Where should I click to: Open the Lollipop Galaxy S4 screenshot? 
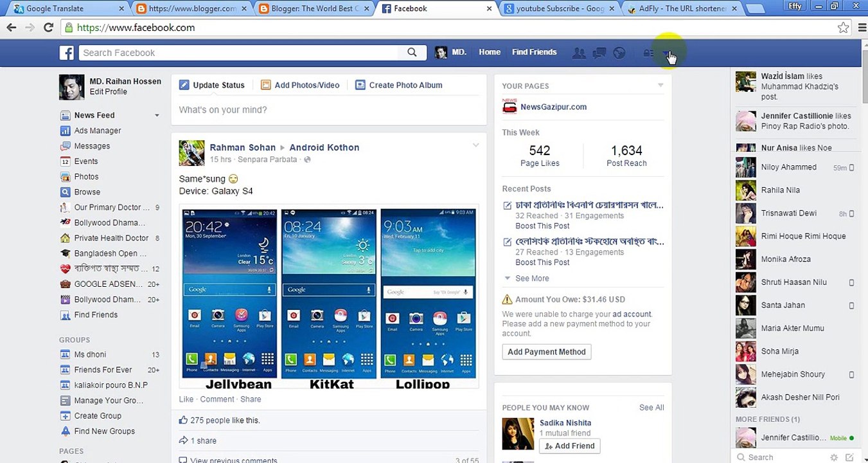[429, 293]
